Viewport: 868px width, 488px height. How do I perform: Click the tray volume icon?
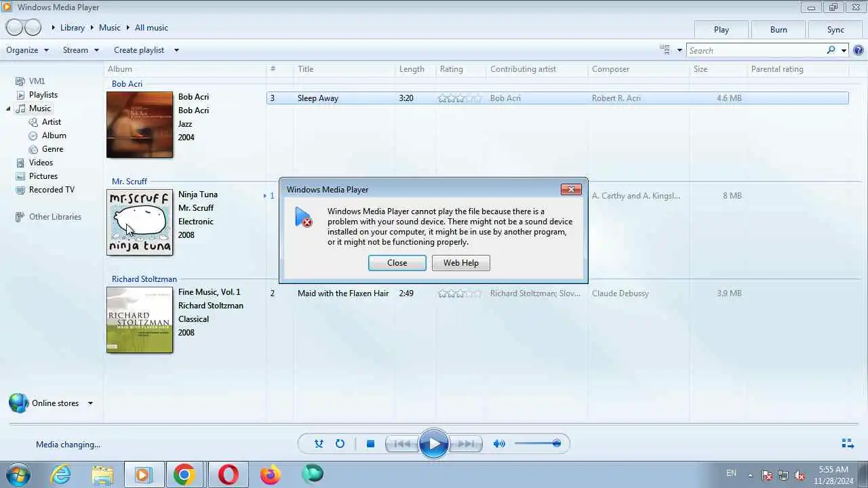[800, 475]
